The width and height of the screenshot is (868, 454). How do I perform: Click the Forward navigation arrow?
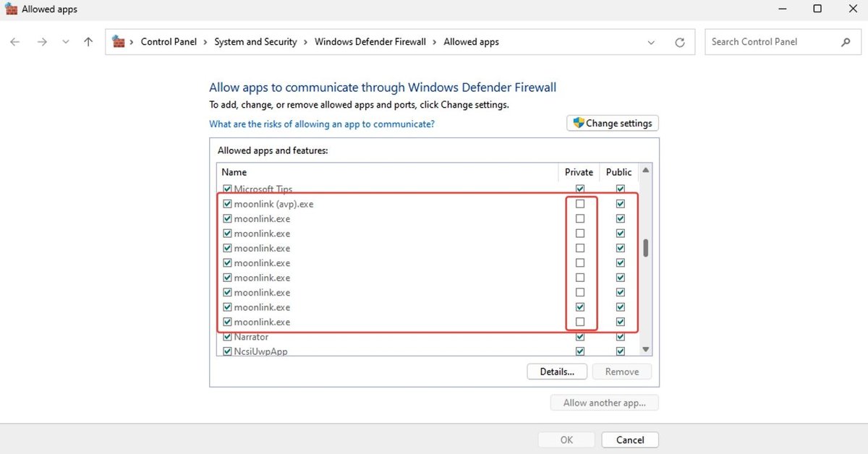click(42, 42)
